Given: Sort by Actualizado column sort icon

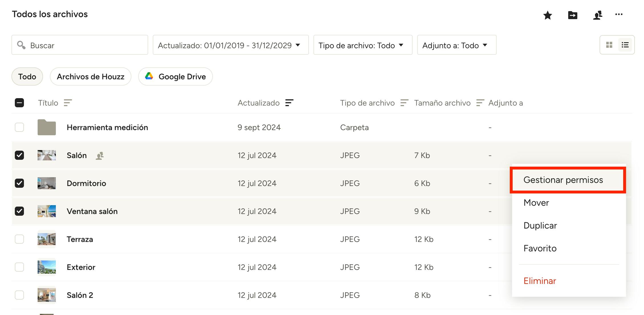Looking at the screenshot, I should click(x=289, y=103).
